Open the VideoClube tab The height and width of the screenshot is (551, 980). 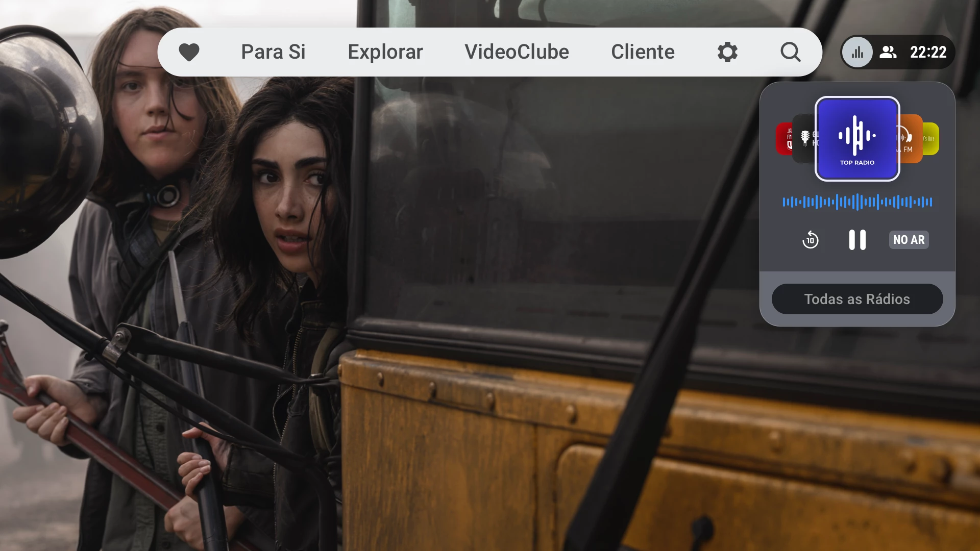coord(517,52)
